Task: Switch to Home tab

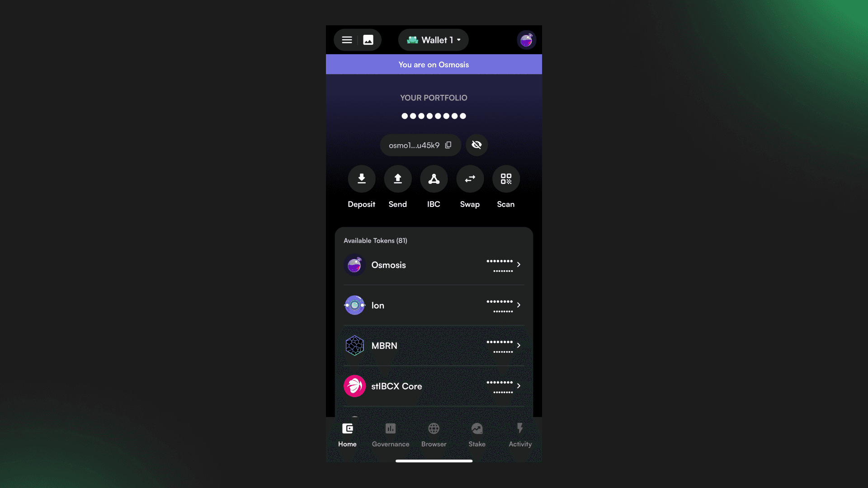Action: (x=347, y=434)
